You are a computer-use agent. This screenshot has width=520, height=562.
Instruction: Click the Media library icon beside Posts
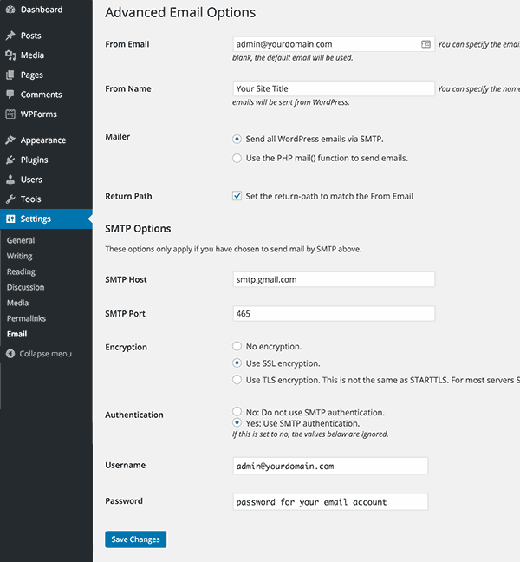(x=10, y=55)
